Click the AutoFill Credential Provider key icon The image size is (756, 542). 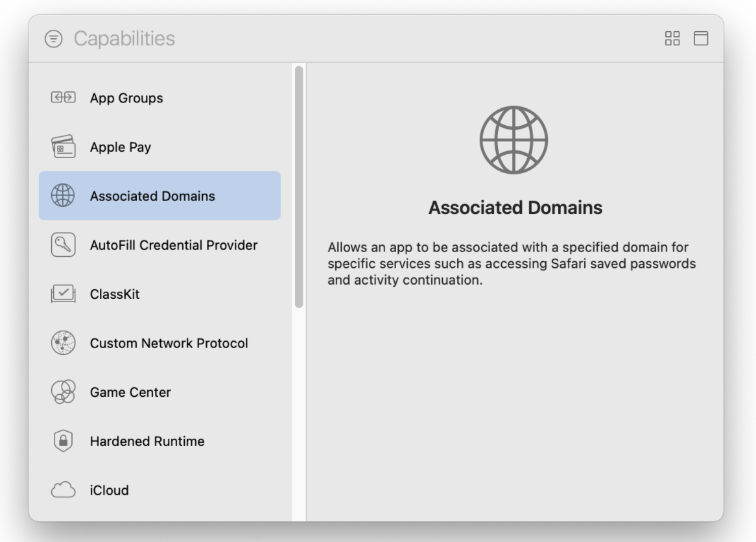pyautogui.click(x=63, y=245)
